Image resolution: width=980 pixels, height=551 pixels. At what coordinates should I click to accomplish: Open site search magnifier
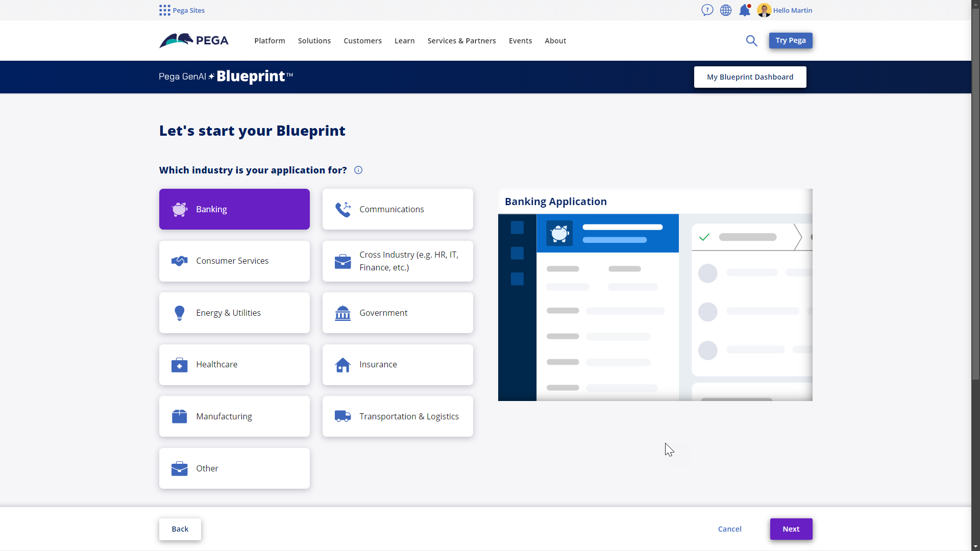point(751,41)
